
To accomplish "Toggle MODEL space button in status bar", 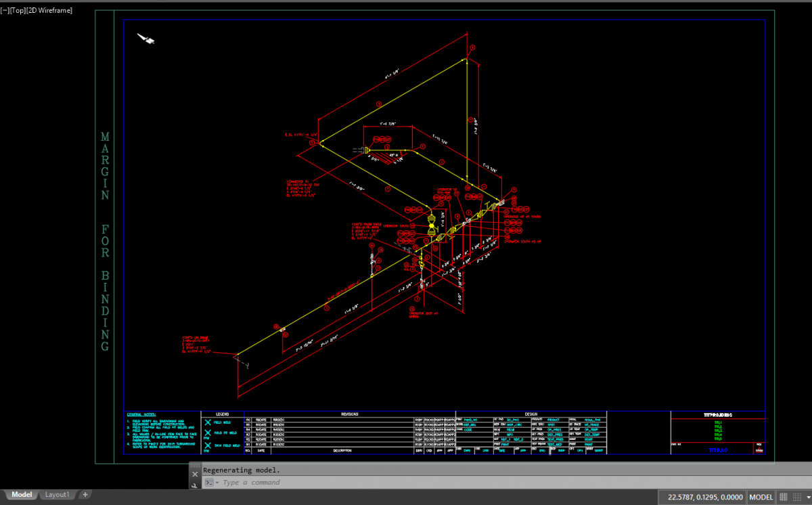I will 761,497.
